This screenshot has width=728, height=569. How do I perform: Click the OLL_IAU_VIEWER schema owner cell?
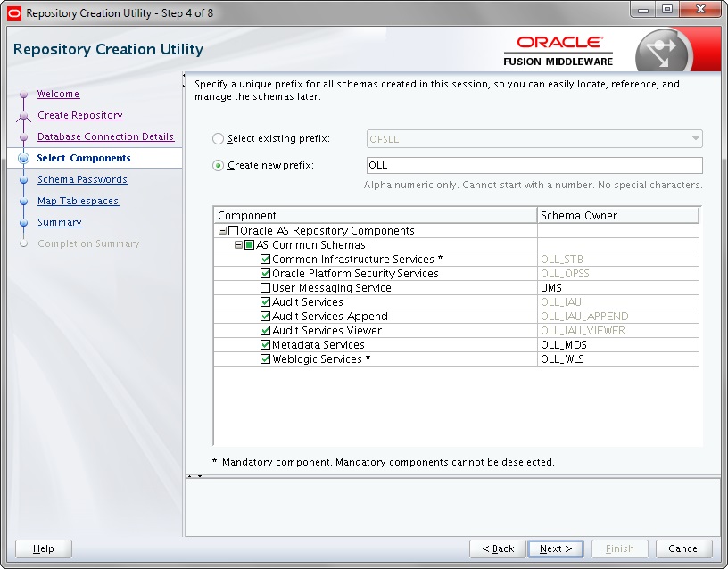tap(618, 331)
